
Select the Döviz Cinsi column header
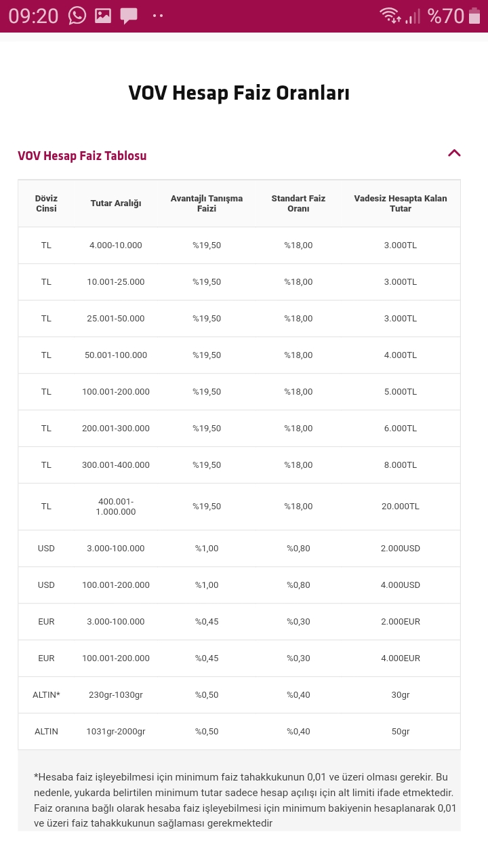(x=46, y=203)
